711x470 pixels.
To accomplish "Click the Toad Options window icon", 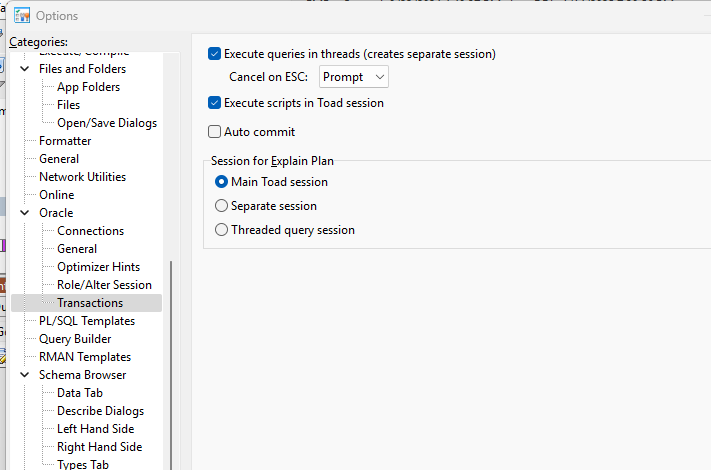I will click(21, 15).
